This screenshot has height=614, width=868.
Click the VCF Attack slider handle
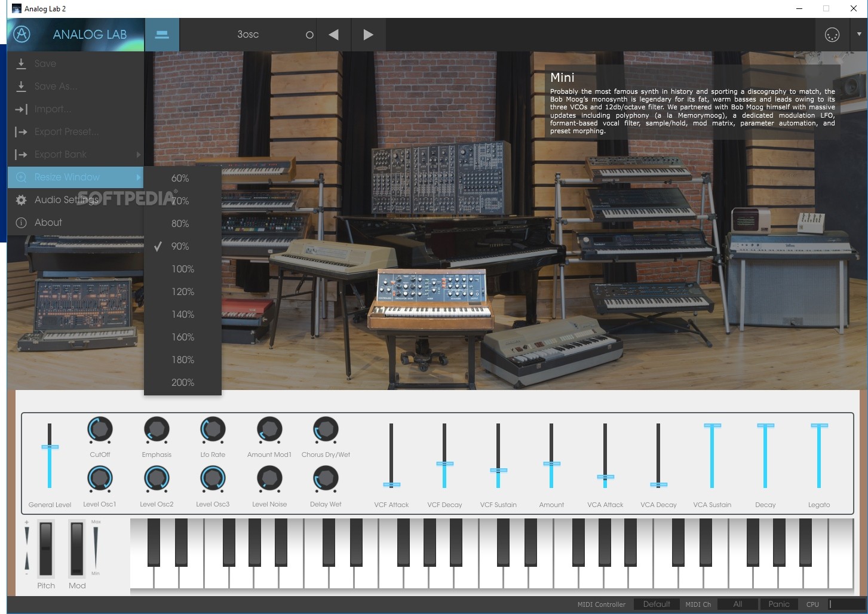point(391,484)
